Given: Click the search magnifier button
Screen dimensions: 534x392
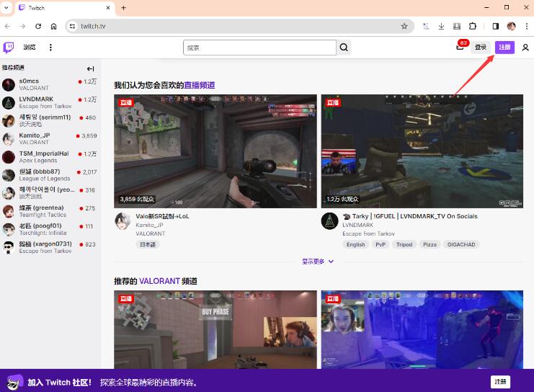Looking at the screenshot, I should pos(344,48).
